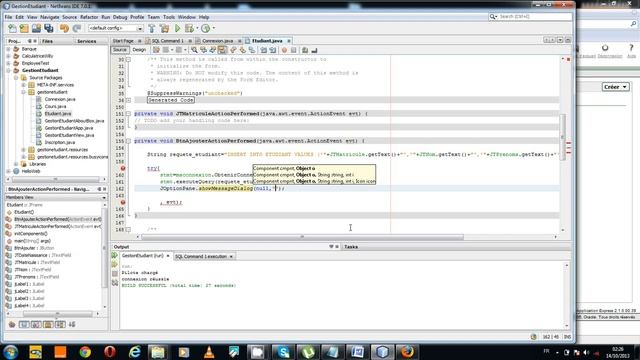Click the Undo toolbar icon
The width and height of the screenshot is (640, 360).
coord(64,28)
